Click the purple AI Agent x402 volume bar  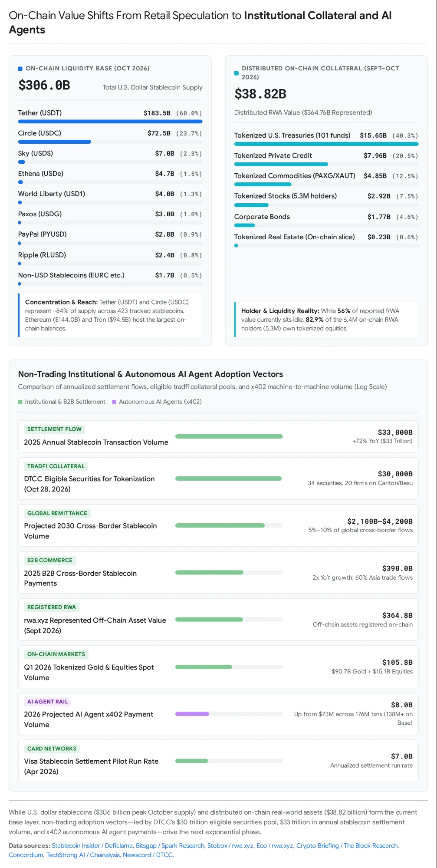(192, 714)
